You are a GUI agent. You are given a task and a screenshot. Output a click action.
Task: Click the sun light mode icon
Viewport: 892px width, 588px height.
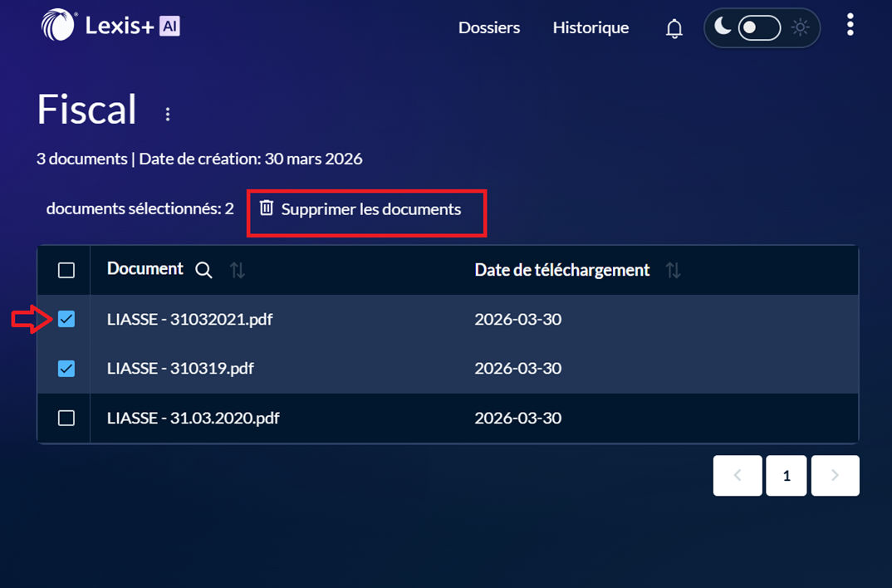coord(800,28)
